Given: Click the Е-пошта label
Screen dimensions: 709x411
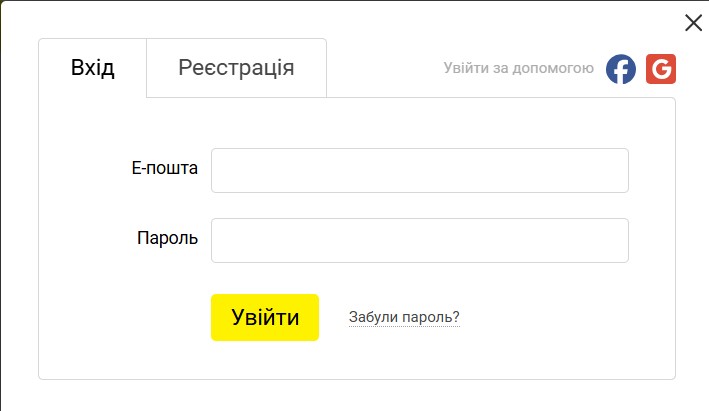Looking at the screenshot, I should (165, 168).
